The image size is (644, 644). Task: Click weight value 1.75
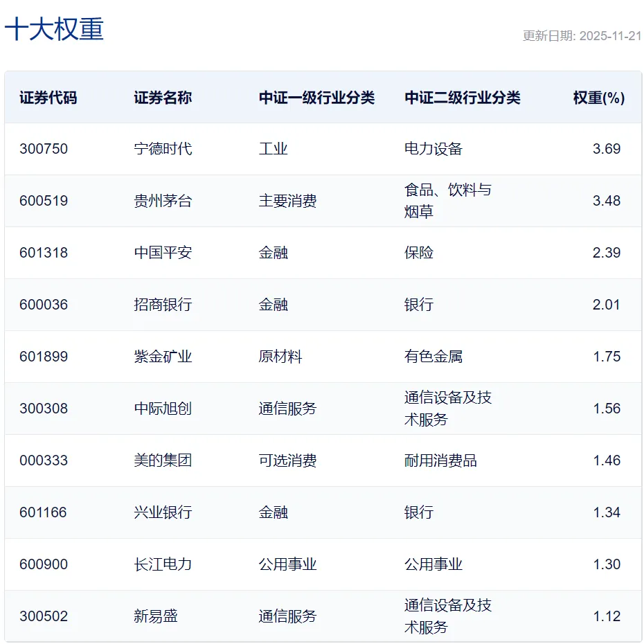pyautogui.click(x=607, y=357)
